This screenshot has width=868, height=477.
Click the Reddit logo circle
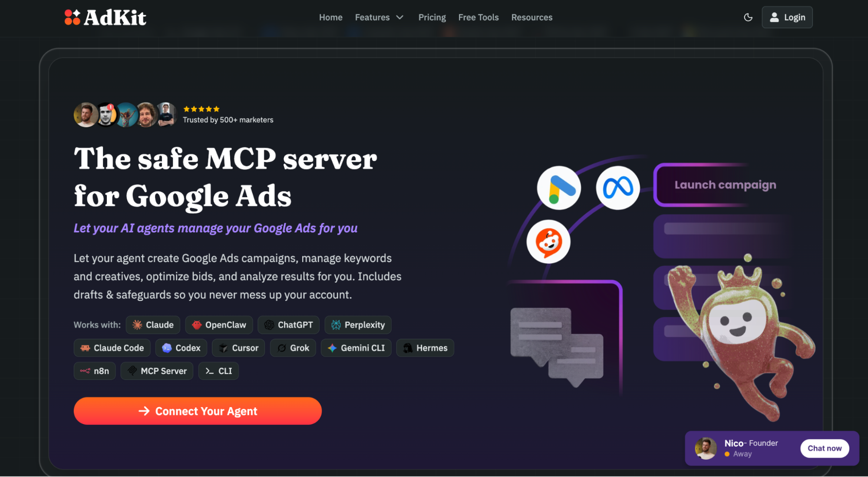click(x=548, y=242)
